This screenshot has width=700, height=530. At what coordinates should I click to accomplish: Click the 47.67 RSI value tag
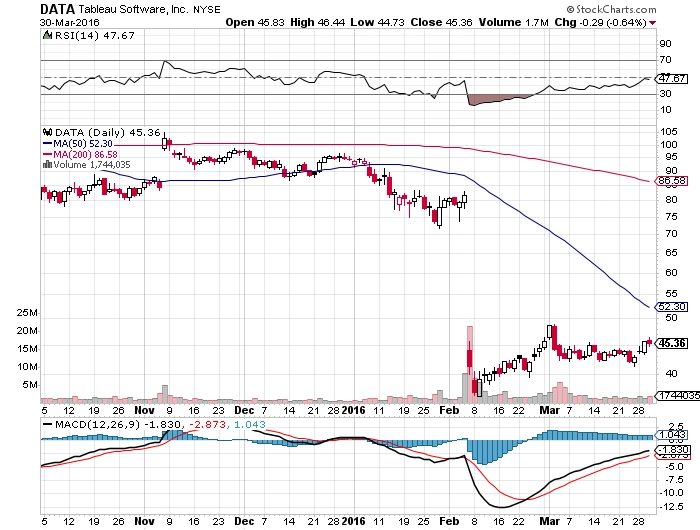click(x=671, y=79)
